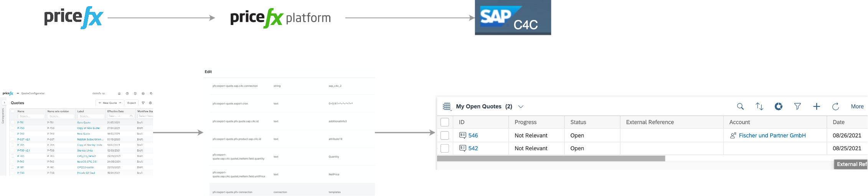Click the Name w/o revision search field
The width and height of the screenshot is (868, 196).
point(61,116)
